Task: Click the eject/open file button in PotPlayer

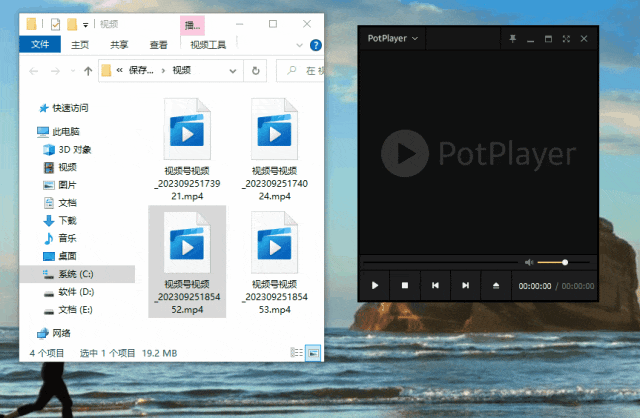Action: [x=496, y=285]
